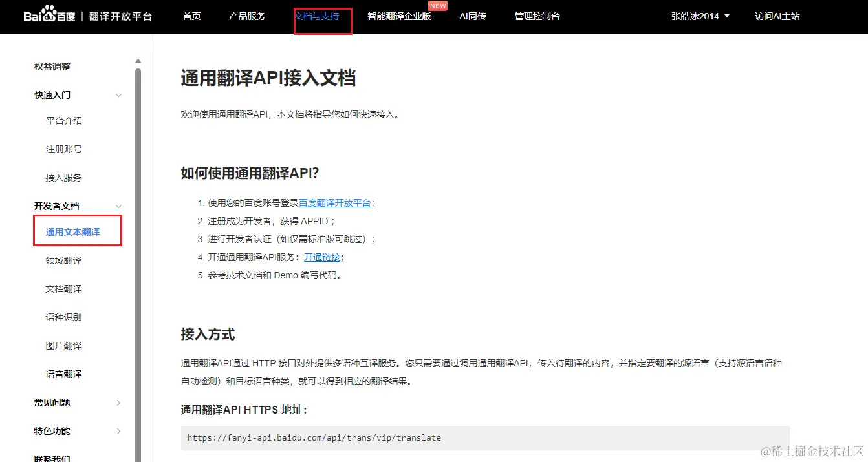Open 注册账号 in sidebar
The width and height of the screenshot is (868, 462).
64,149
